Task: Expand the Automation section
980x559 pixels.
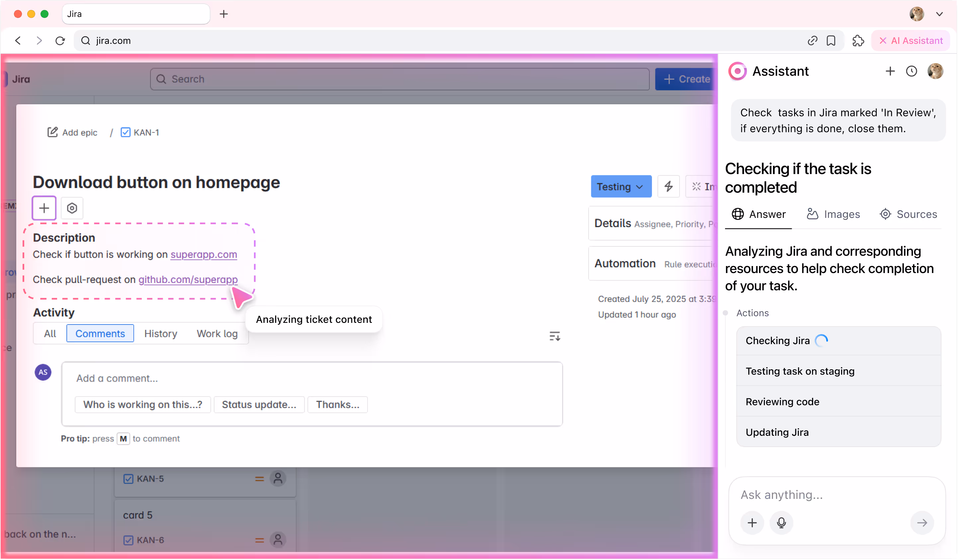Action: click(653, 264)
